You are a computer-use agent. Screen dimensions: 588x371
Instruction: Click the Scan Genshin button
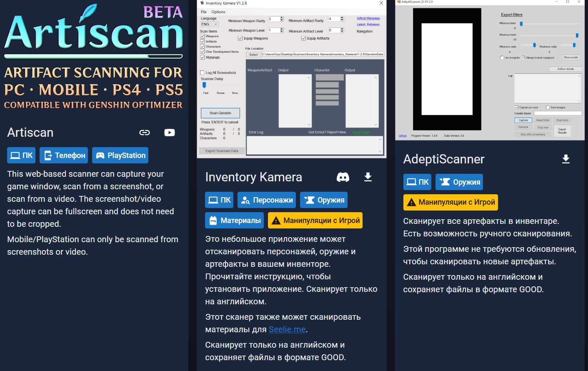click(220, 113)
